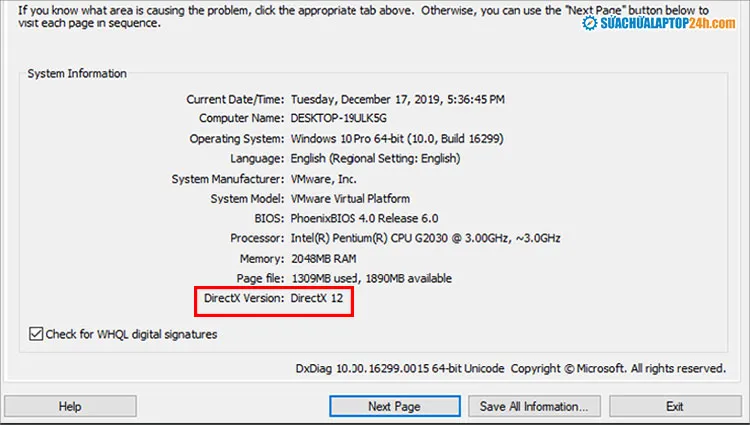Viewport: 750px width, 425px height.
Task: Click the DxDiag copyright version text
Action: [x=511, y=368]
